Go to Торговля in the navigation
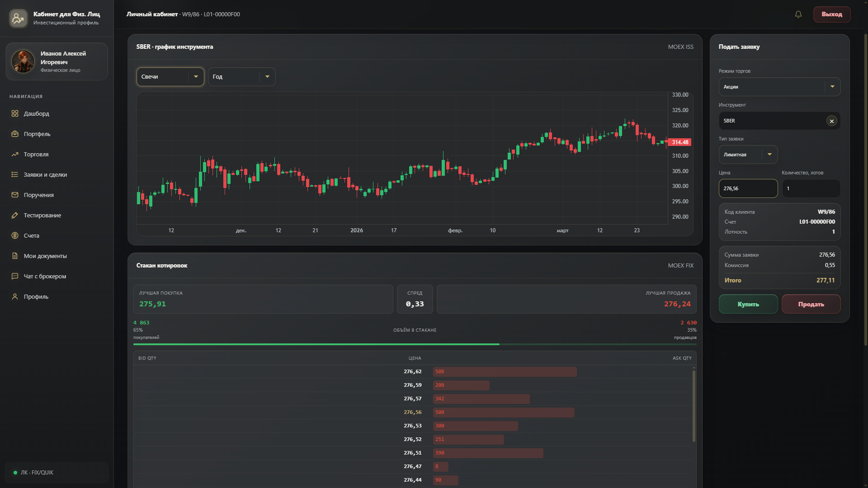 click(57, 154)
